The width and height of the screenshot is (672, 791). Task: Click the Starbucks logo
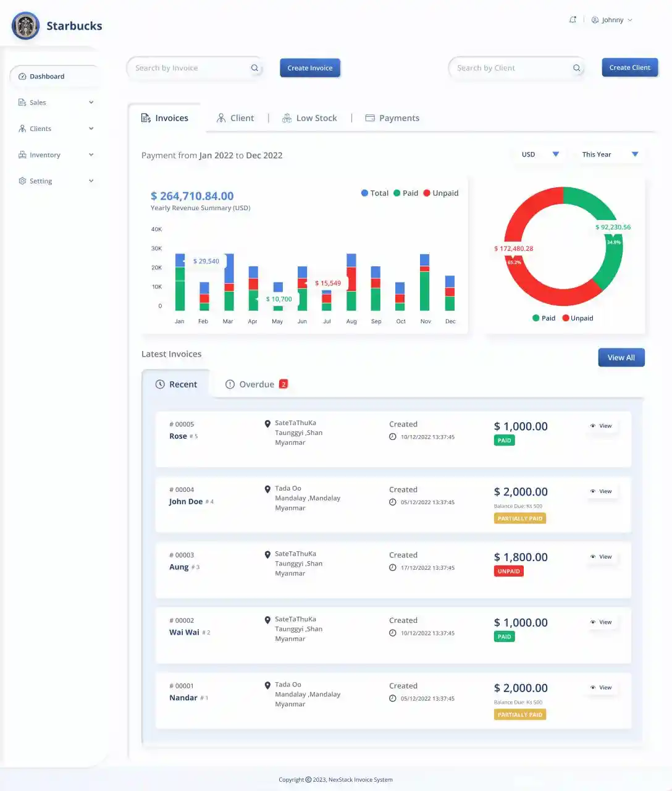(x=25, y=26)
